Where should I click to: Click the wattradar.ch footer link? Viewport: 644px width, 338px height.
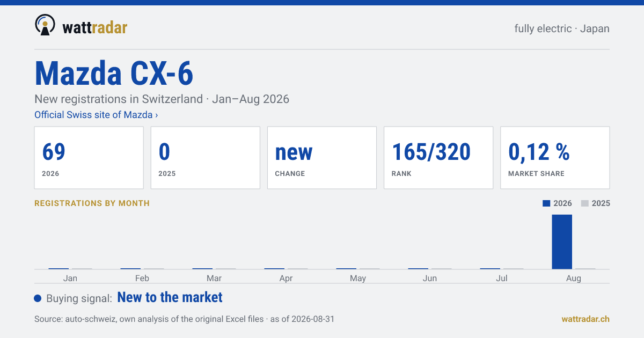[x=586, y=319]
